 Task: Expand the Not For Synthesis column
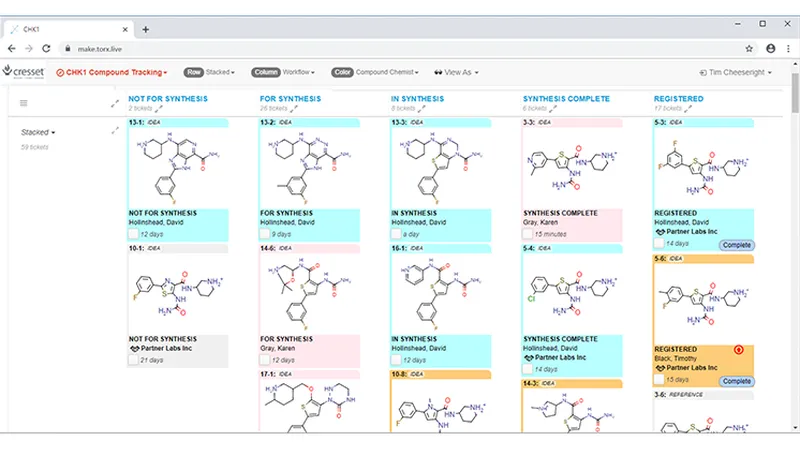click(159, 108)
